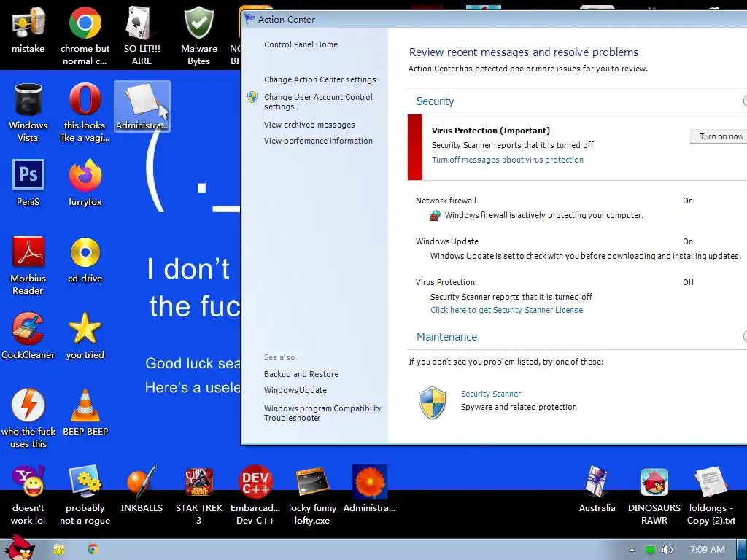Open 'Change User Account Control settings'
Image resolution: width=747 pixels, height=560 pixels.
pos(318,101)
